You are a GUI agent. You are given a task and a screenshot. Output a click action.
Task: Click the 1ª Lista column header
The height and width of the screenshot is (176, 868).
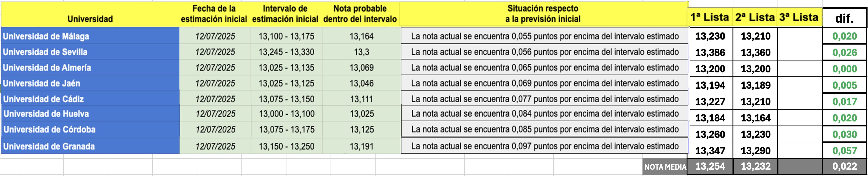[710, 17]
